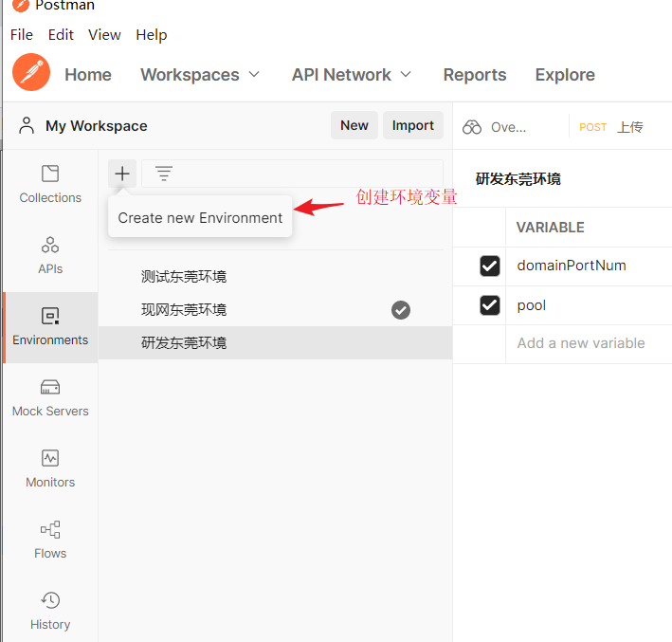Select the 测试东莞环境 environment

[276, 277]
